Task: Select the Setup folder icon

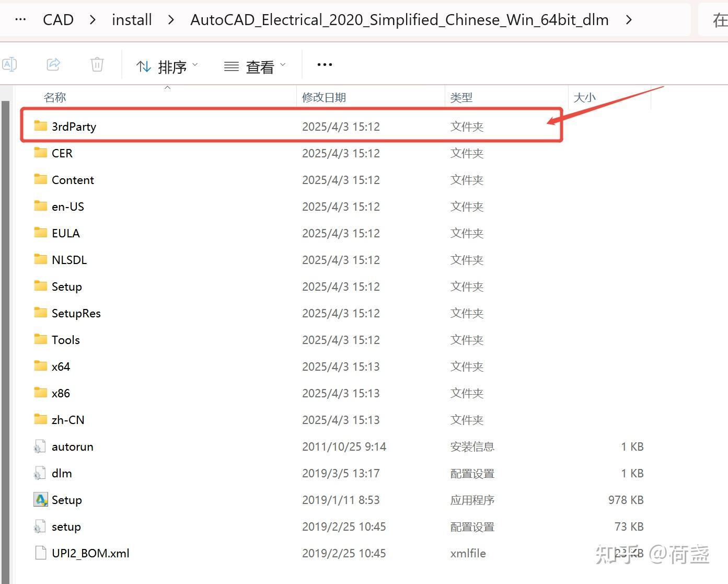Action: [41, 285]
